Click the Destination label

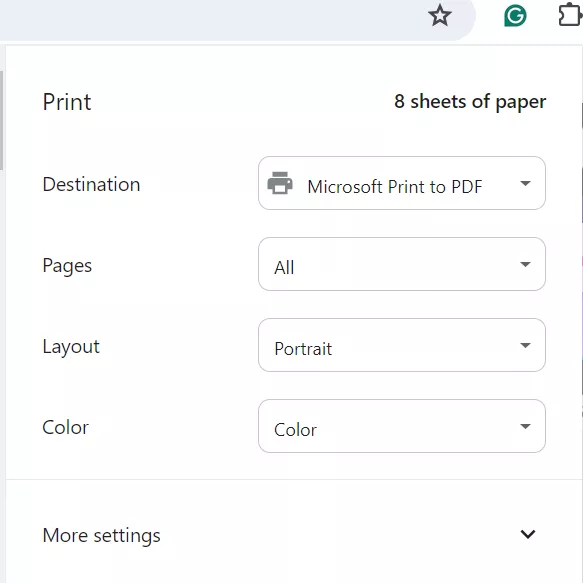(x=91, y=184)
